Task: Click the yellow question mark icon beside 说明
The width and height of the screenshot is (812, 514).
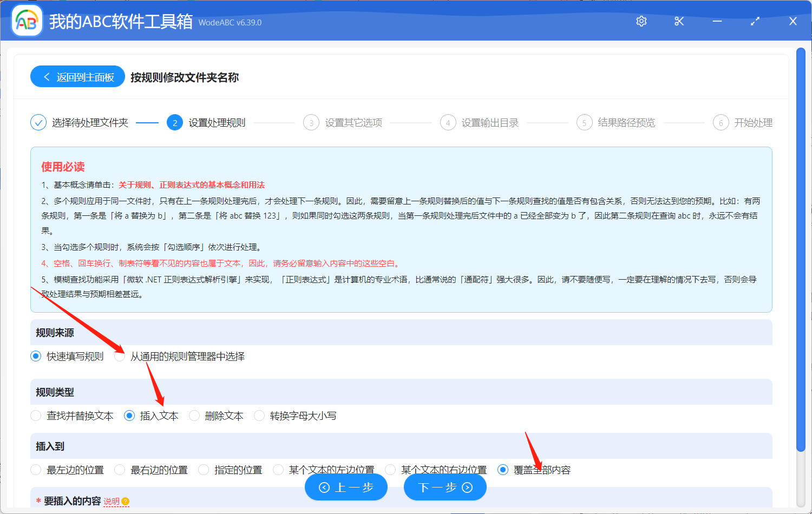Action: (x=124, y=502)
